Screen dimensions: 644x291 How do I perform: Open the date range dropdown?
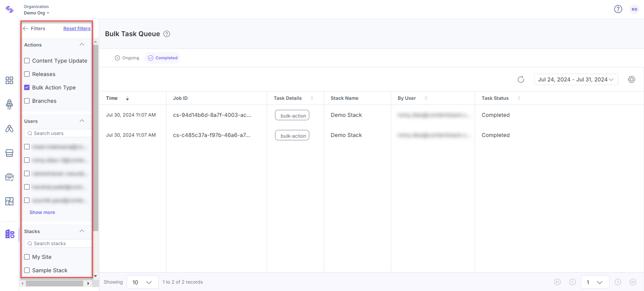pyautogui.click(x=576, y=80)
